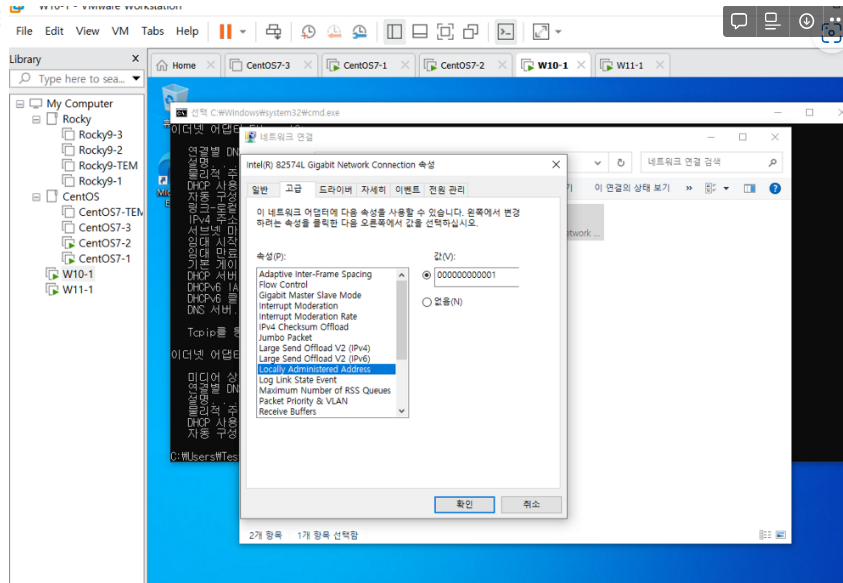Select Flow Control property
The width and height of the screenshot is (843, 583).
tap(283, 285)
